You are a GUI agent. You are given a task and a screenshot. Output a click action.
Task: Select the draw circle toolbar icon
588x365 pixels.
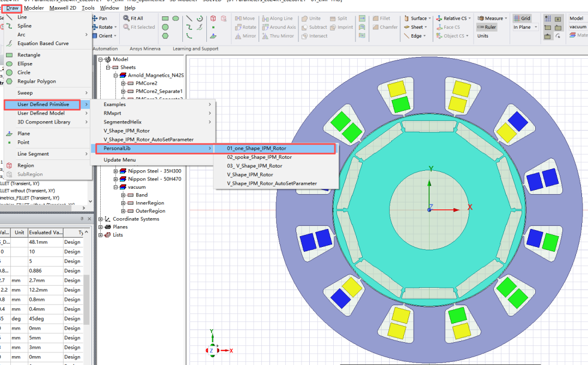pyautogui.click(x=166, y=27)
